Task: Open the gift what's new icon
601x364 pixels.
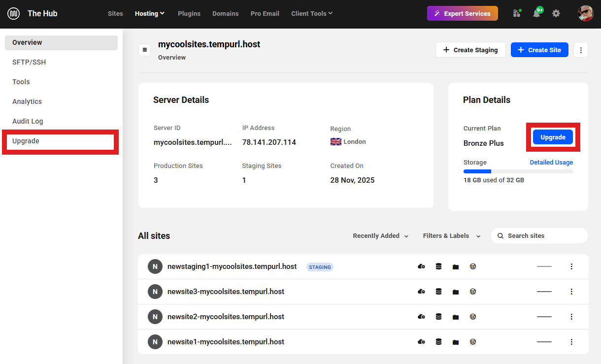Action: click(x=516, y=13)
